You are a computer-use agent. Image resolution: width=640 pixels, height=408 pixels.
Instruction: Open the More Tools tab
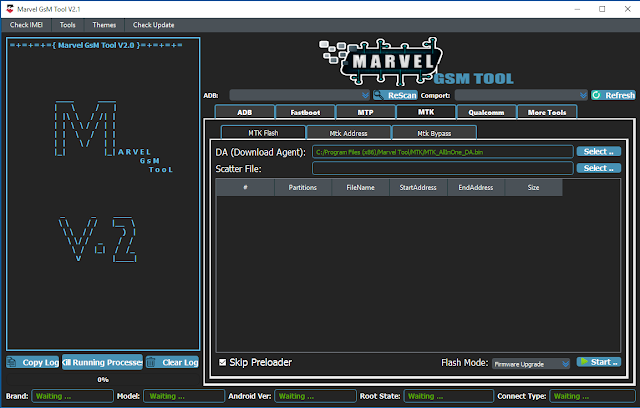pos(547,112)
